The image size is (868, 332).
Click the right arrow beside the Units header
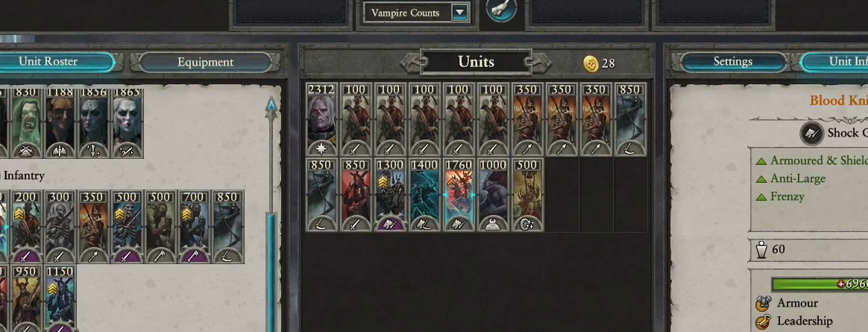[x=542, y=63]
